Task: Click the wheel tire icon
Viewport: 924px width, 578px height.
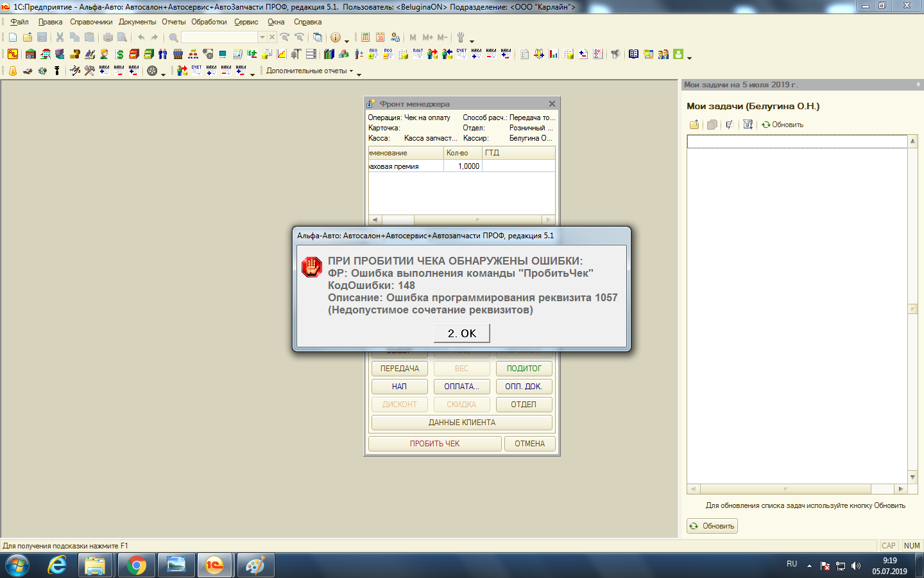Action: click(152, 71)
